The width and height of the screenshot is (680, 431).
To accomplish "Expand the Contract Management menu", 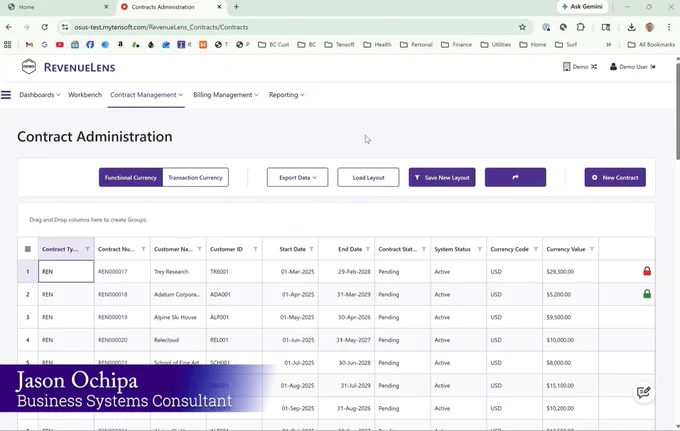I will pos(146,95).
